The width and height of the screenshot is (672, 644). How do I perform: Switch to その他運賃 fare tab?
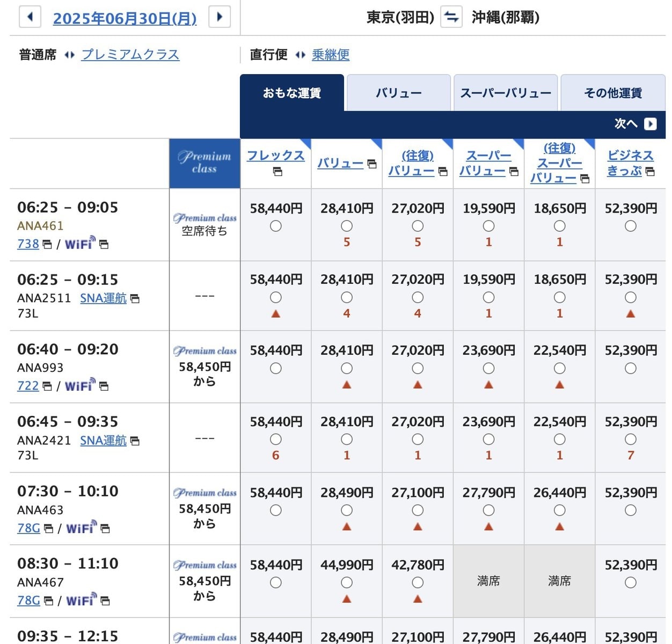tap(613, 93)
